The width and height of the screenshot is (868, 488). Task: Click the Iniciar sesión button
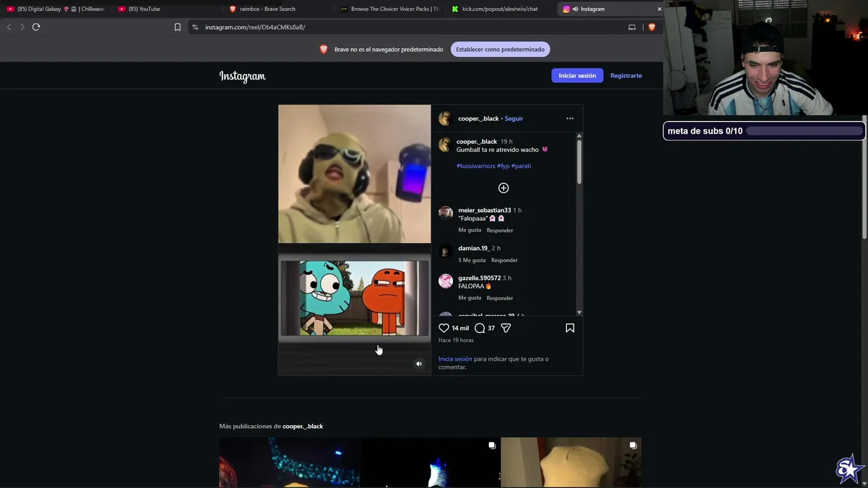577,76
